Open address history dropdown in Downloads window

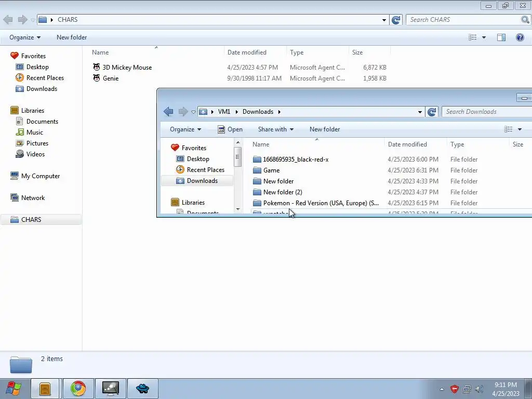420,112
